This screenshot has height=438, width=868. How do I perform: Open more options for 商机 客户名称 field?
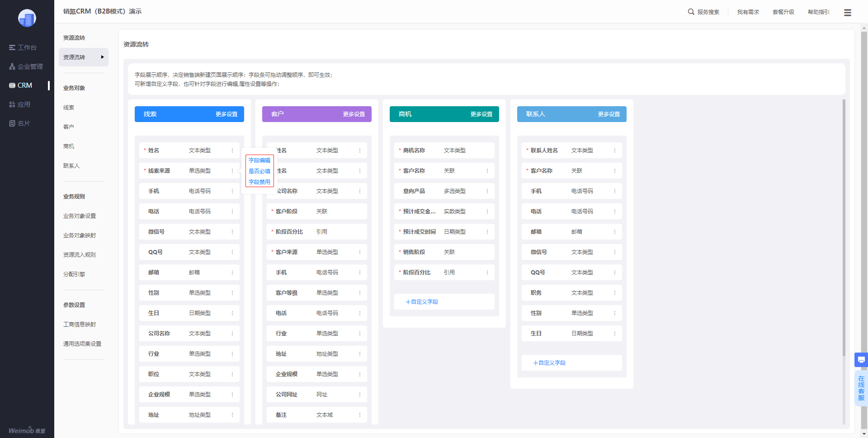[x=487, y=171]
